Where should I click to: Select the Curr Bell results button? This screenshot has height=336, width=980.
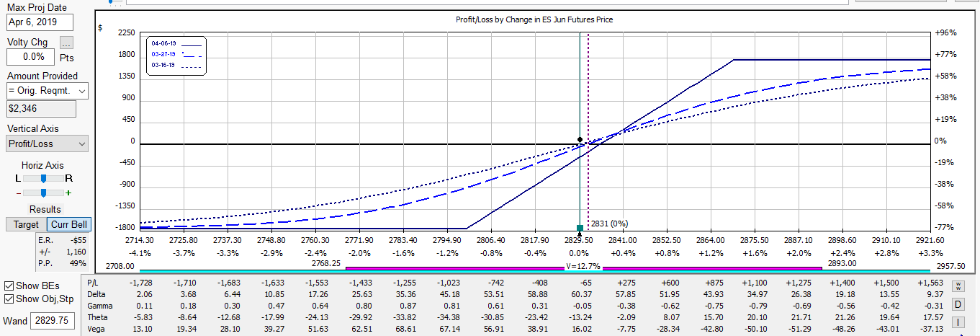click(68, 224)
